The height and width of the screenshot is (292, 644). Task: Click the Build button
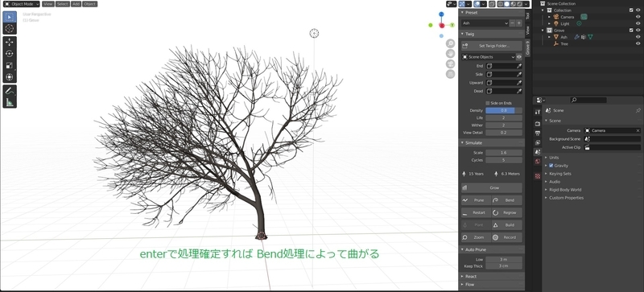pyautogui.click(x=507, y=225)
